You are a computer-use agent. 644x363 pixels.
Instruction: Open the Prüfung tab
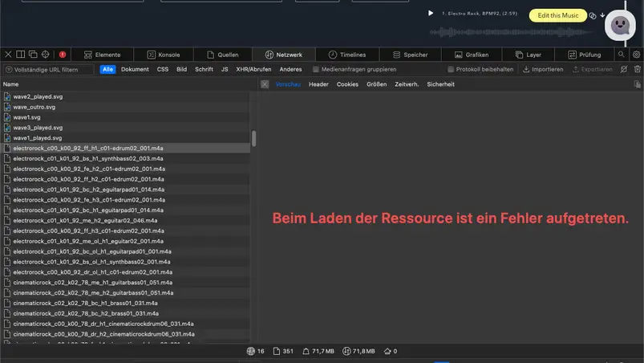pyautogui.click(x=584, y=55)
